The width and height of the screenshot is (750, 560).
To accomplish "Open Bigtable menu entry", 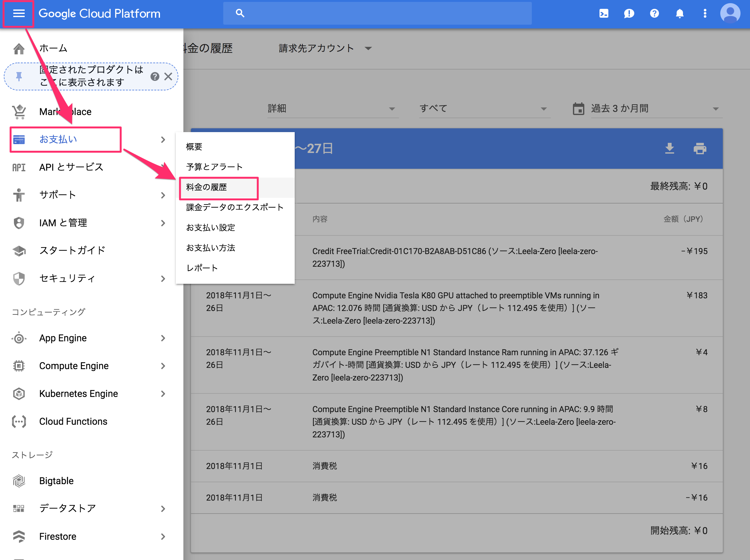I will (56, 481).
